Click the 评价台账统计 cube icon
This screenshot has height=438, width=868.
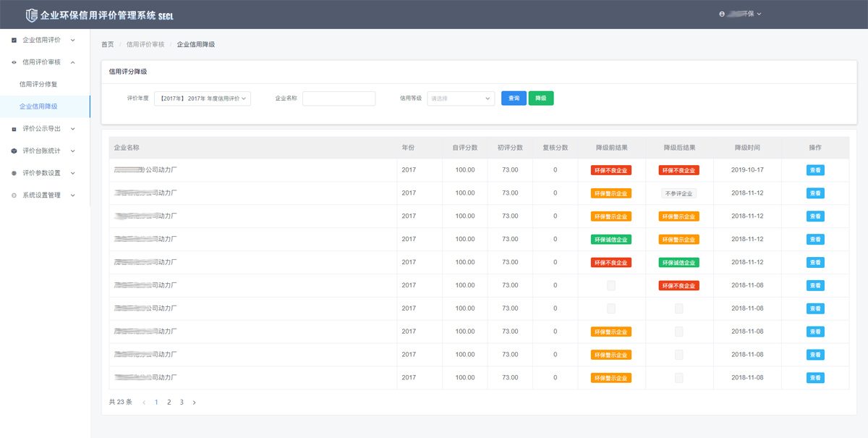point(14,151)
